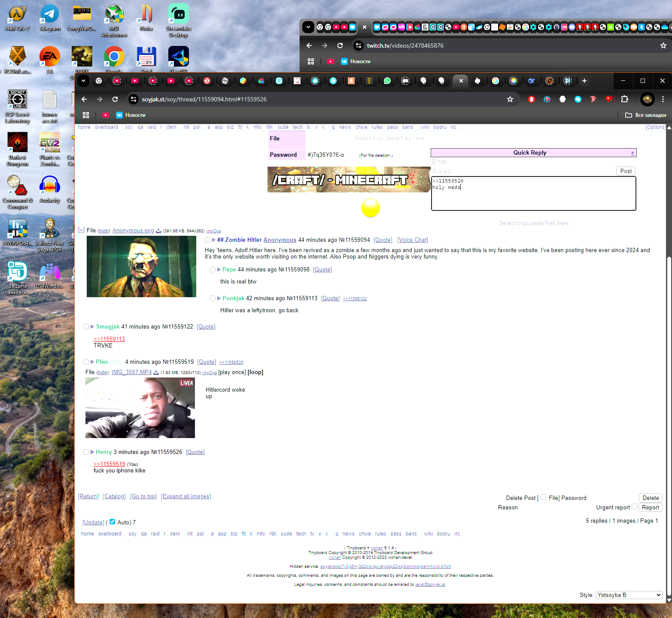Open the post menu arrow for Punkjak
This screenshot has height=618, width=672.
point(219,298)
